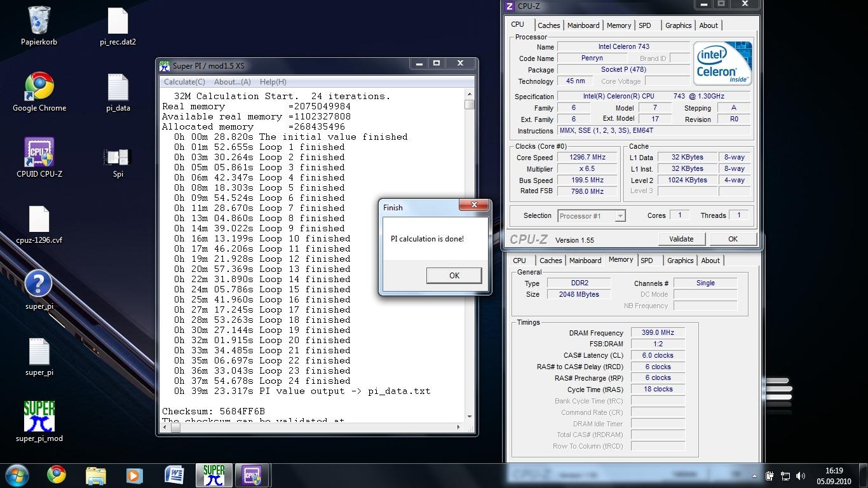
Task: Open Windows Media Player taskbar icon
Action: tap(134, 475)
